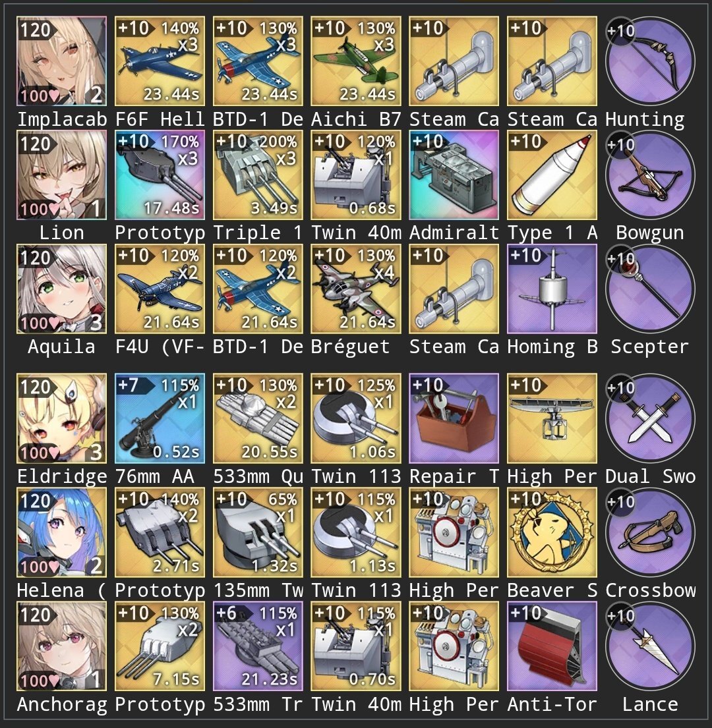712x728 pixels.
Task: Select Anchorage's 533mm triple torpedo +6
Action: (258, 646)
